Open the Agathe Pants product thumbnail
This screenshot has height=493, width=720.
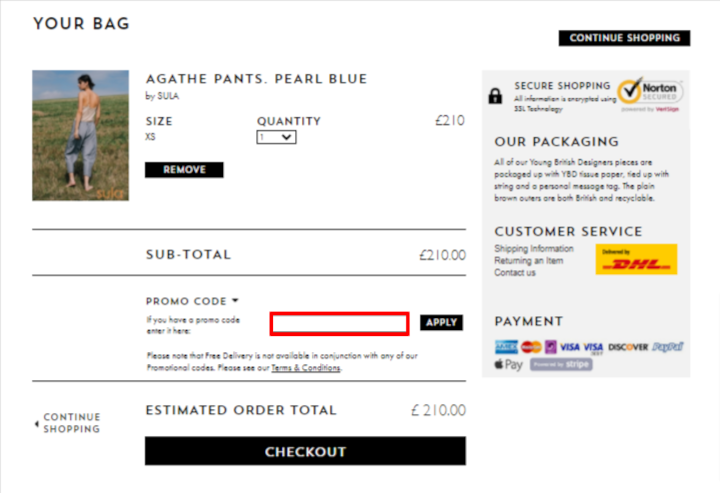[x=80, y=135]
